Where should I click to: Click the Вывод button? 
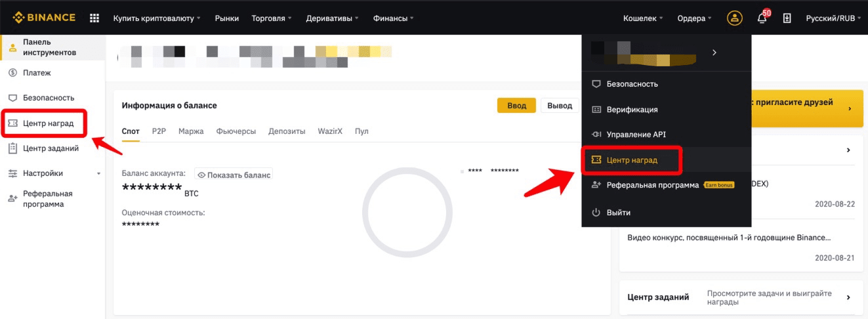560,106
